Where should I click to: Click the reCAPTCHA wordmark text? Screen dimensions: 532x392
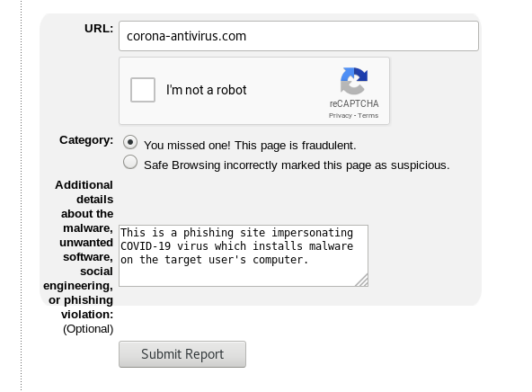click(x=354, y=103)
